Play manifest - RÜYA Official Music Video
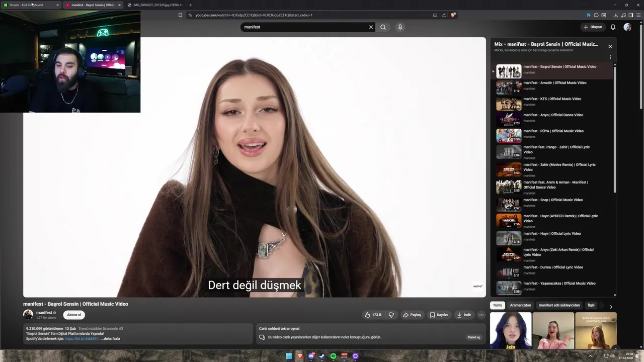The image size is (644, 362). coord(552,136)
